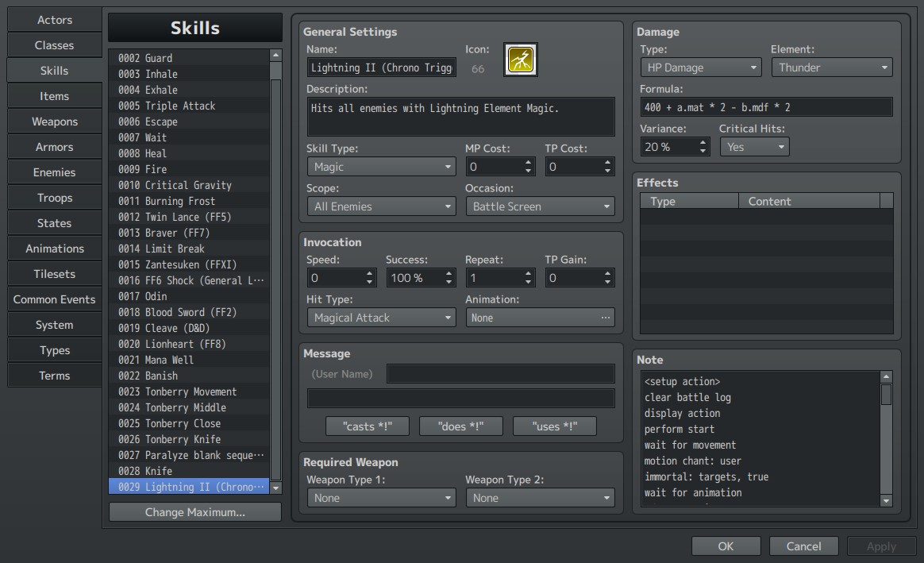Click the Change Maximum button
Image resolution: width=924 pixels, height=563 pixels.
(x=195, y=512)
